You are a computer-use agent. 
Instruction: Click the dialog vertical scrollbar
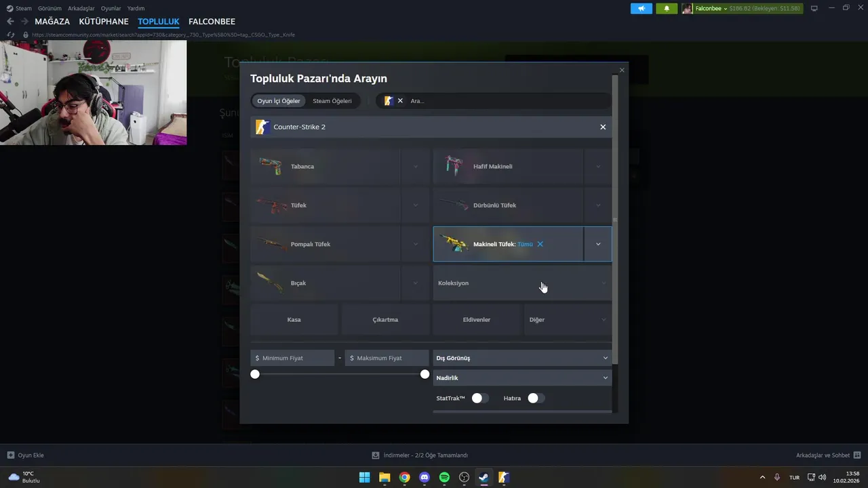coord(615,220)
